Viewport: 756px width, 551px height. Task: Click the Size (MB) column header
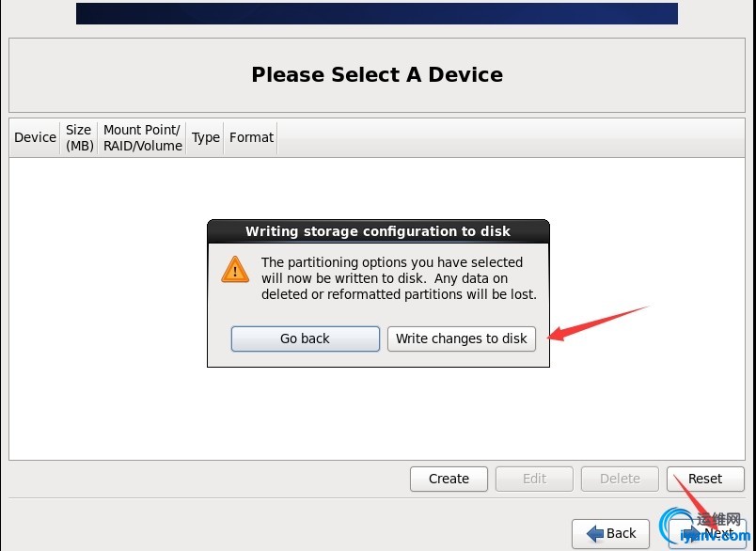(x=79, y=138)
